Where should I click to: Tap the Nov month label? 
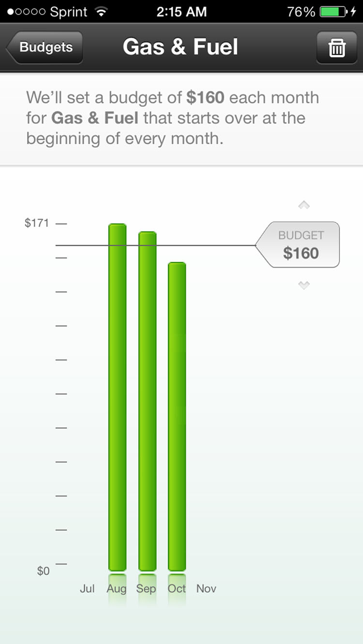[206, 589]
